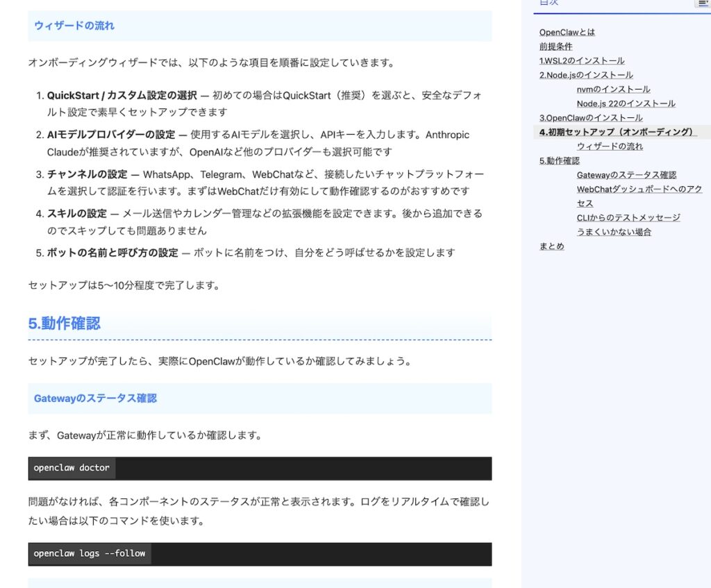Open 'ウィザードの流れ' sidebar sub-link
The height and width of the screenshot is (588, 711).
point(609,146)
